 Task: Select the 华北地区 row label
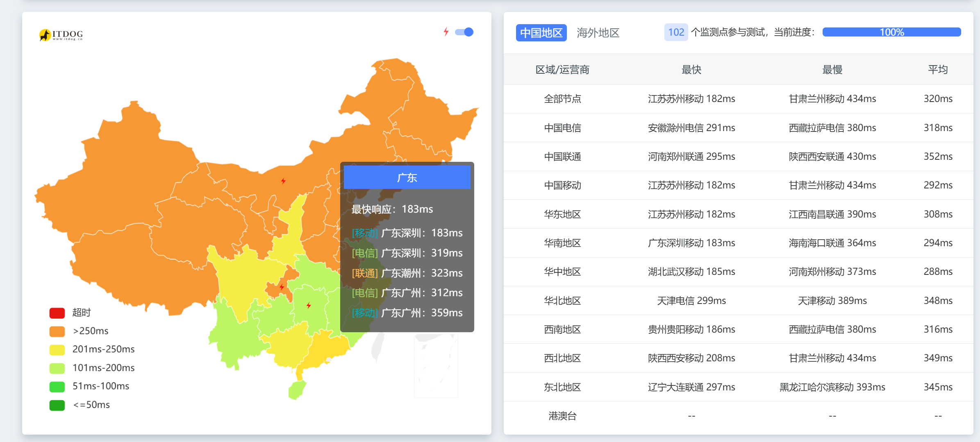(x=562, y=301)
